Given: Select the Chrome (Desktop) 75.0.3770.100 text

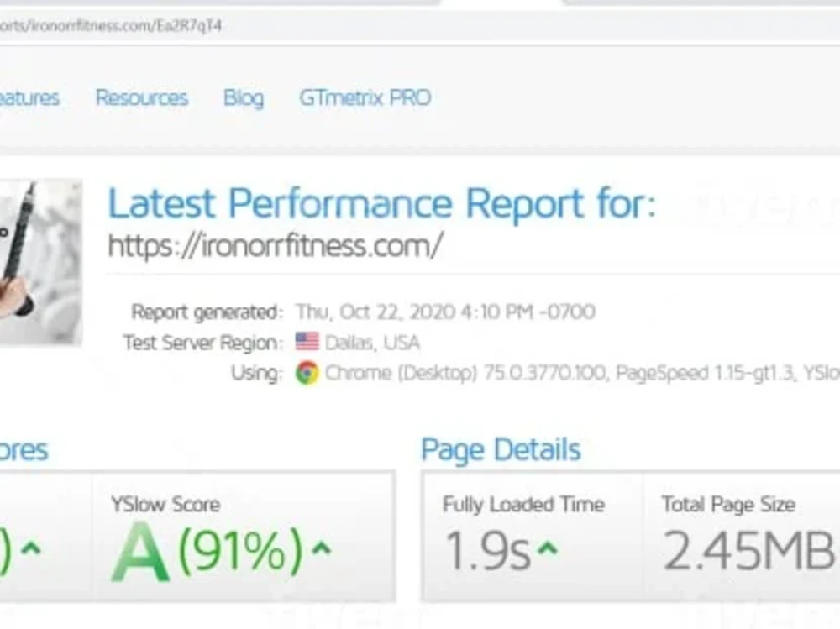Looking at the screenshot, I should [x=465, y=373].
